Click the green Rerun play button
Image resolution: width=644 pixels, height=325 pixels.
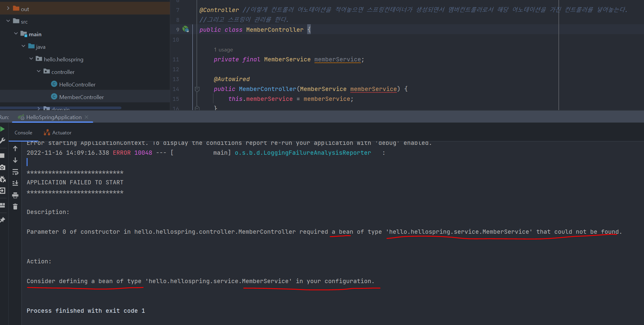pyautogui.click(x=2, y=129)
